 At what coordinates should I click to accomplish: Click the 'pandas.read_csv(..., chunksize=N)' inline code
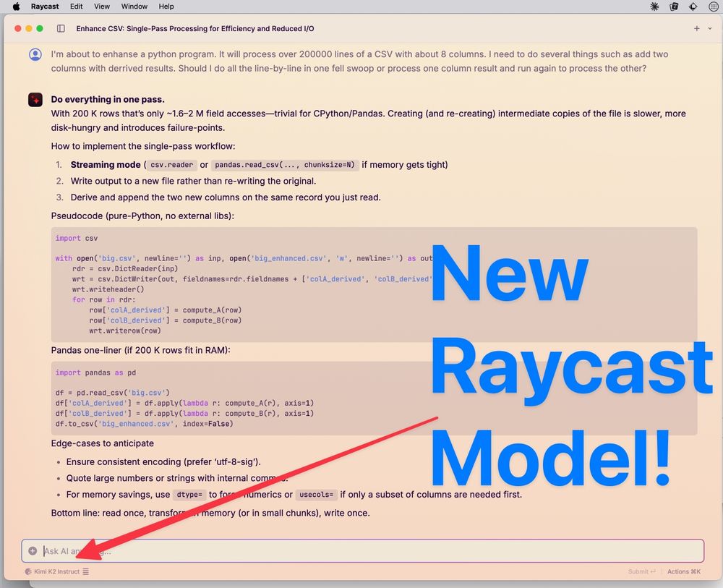[x=285, y=165]
